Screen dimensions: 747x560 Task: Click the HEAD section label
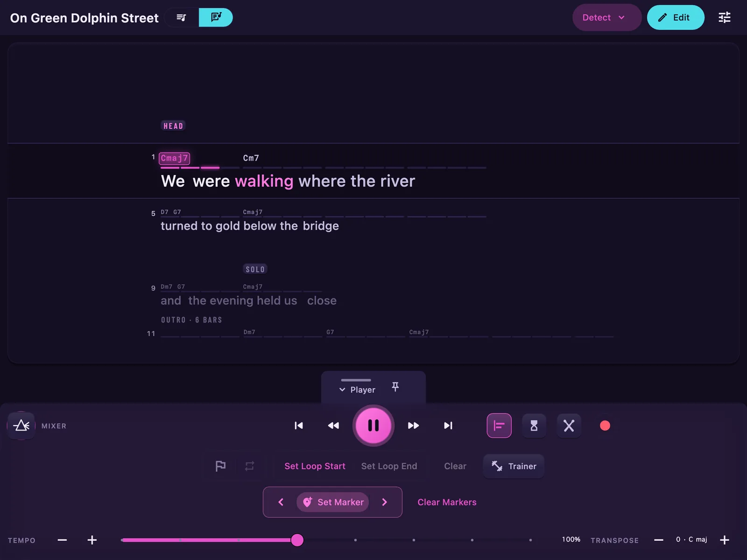tap(173, 126)
